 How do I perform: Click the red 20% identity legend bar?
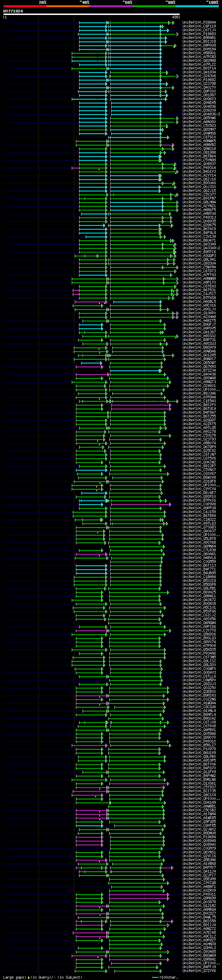[x=25, y=6]
